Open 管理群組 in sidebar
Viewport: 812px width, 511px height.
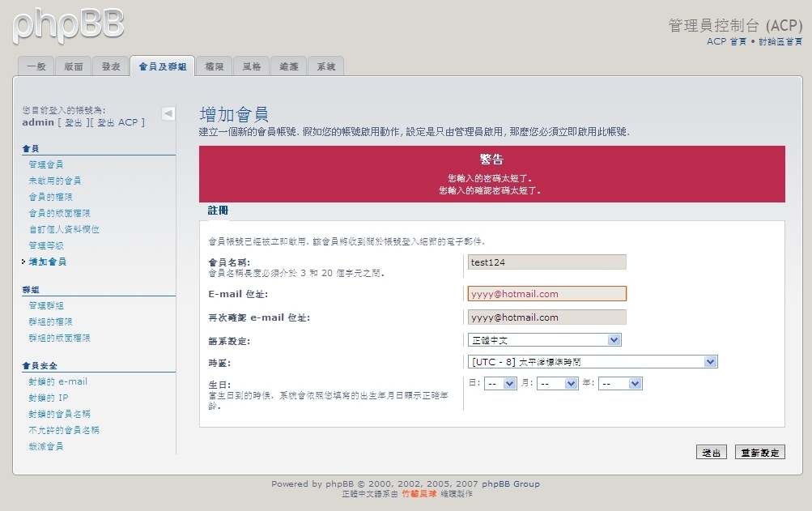[46, 305]
